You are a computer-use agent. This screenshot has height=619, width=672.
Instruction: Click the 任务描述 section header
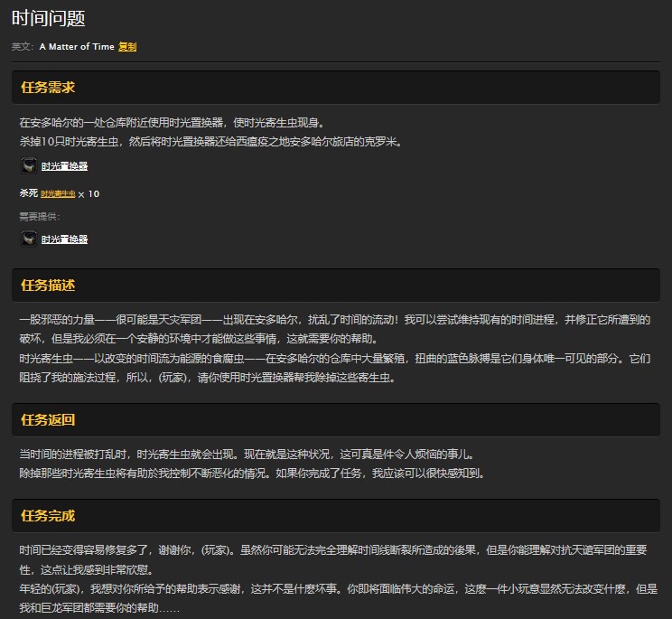tap(47, 286)
